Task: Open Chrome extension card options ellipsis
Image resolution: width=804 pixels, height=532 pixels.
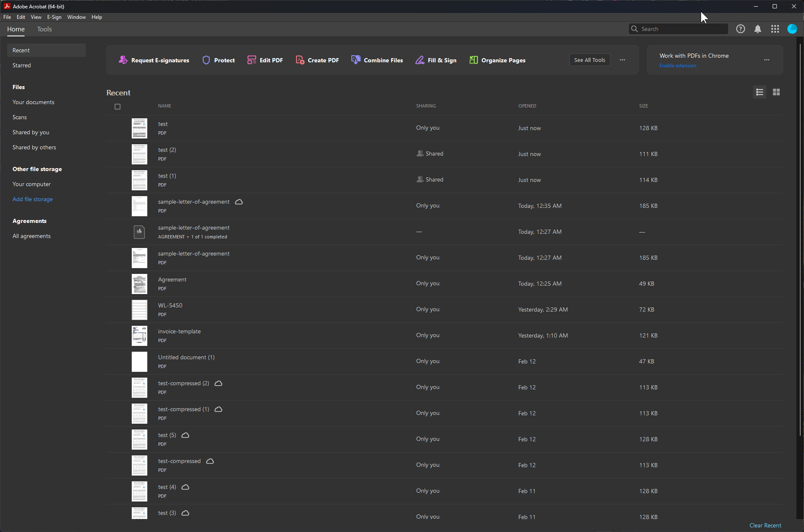Action: [766, 60]
